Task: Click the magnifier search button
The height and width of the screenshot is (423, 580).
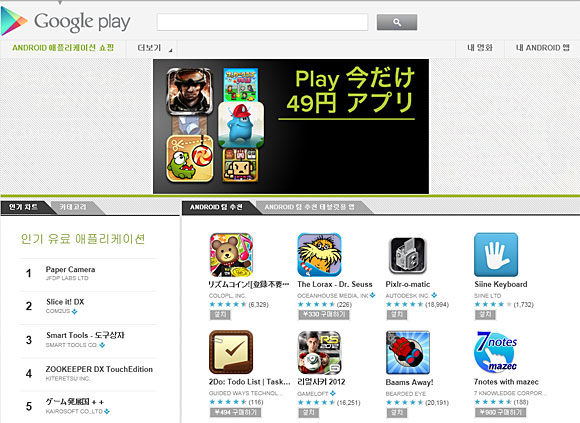Action: tap(397, 22)
